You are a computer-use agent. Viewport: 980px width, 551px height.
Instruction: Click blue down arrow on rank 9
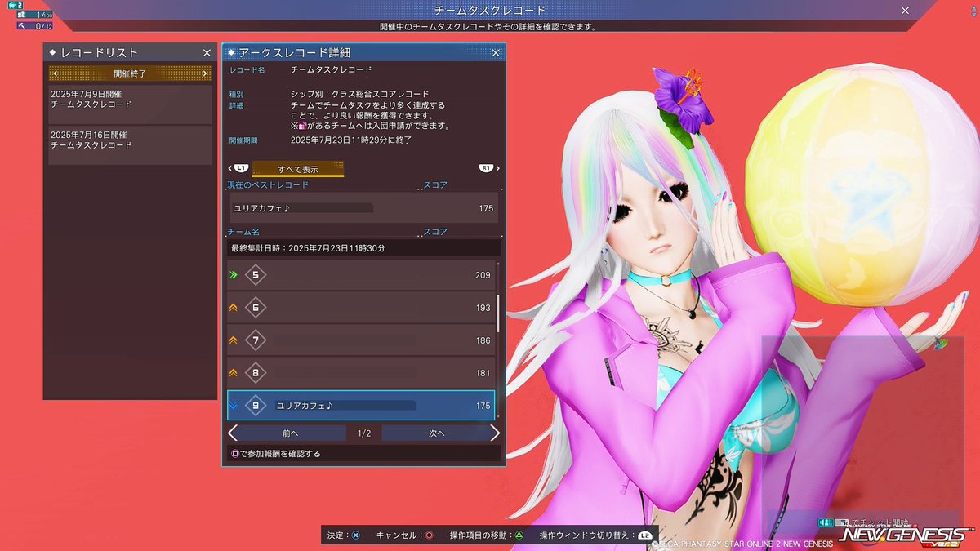(234, 405)
